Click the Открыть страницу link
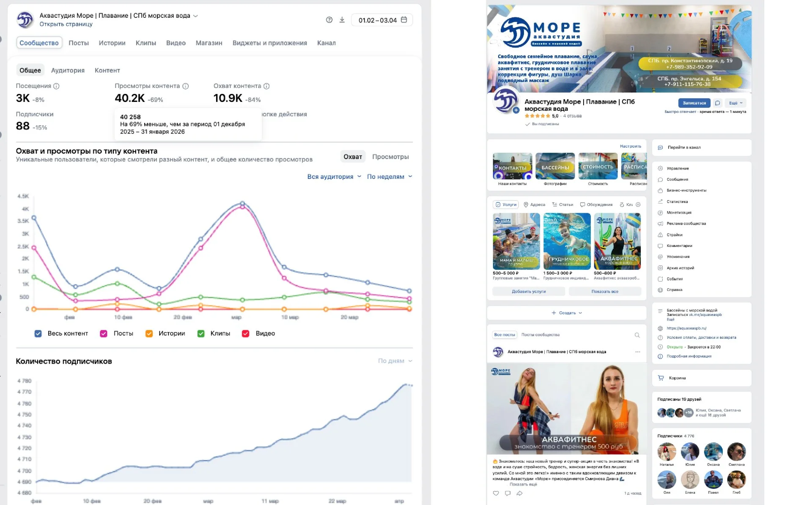This screenshot has width=812, height=505. (x=66, y=24)
